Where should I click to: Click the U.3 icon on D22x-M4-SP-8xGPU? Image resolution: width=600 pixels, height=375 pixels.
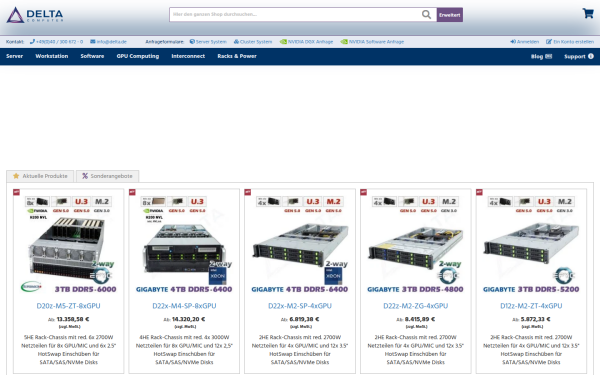[x=197, y=202]
